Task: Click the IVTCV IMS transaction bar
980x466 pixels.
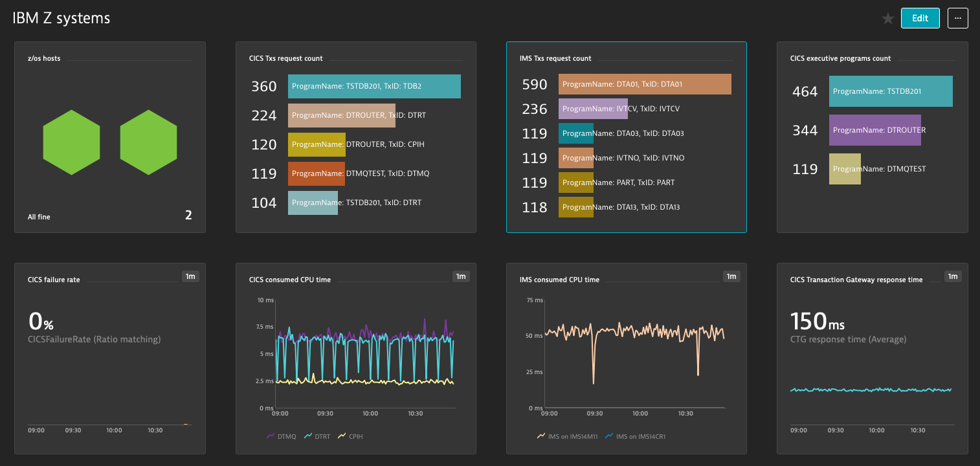Action: (x=593, y=109)
